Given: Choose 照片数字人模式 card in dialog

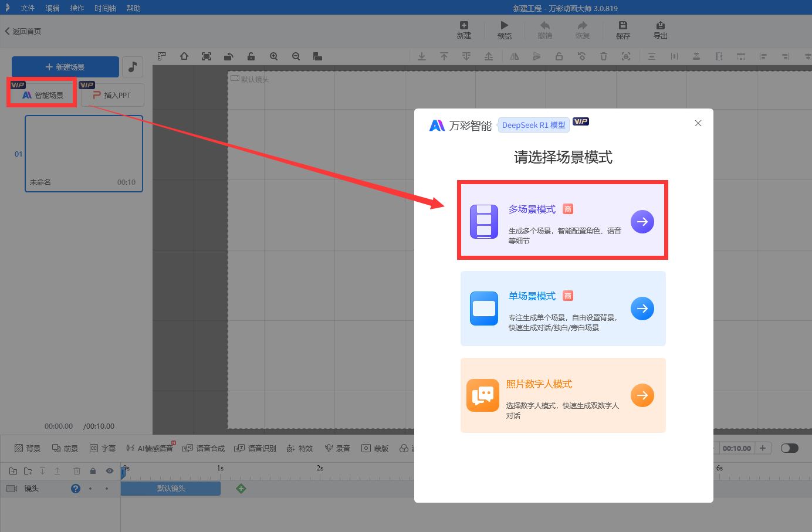Looking at the screenshot, I should click(x=563, y=395).
